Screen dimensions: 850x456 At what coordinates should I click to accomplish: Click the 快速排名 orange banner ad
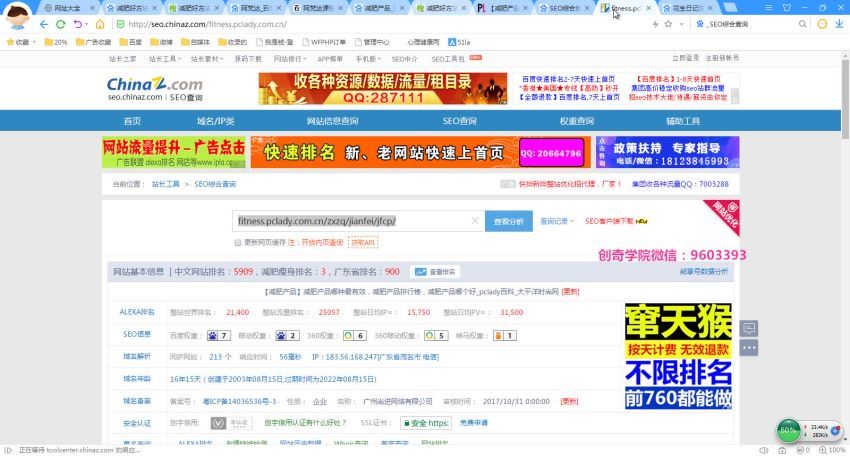[420, 152]
